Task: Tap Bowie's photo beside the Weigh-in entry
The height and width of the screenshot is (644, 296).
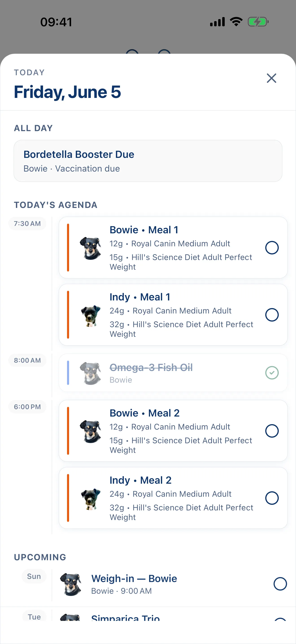Action: [x=71, y=584]
